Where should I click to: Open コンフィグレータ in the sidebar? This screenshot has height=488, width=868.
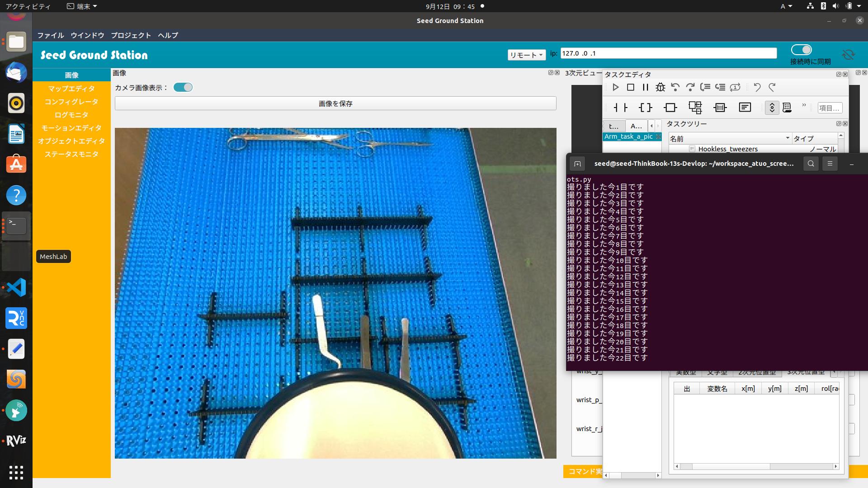[x=71, y=102]
